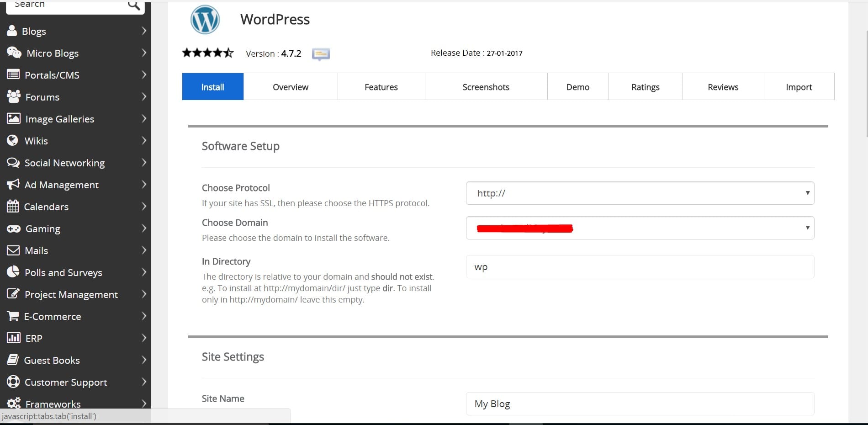Expand the Gaming category chevron
Viewport: 868px width, 425px height.
pyautogui.click(x=144, y=228)
